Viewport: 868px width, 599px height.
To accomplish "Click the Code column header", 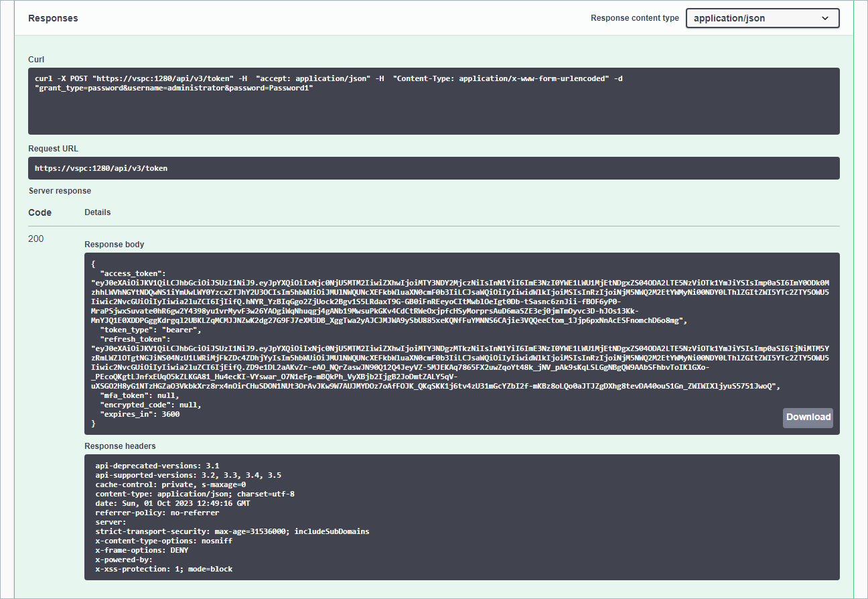I will click(40, 212).
